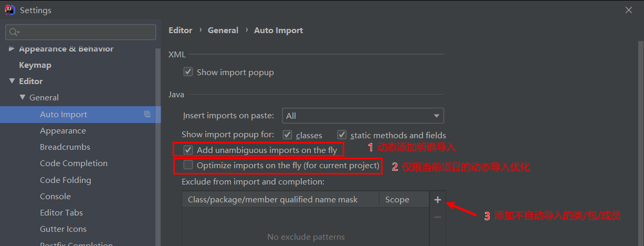Image resolution: width=644 pixels, height=246 pixels.
Task: Uncheck static methods and fields checkbox
Action: tap(342, 135)
